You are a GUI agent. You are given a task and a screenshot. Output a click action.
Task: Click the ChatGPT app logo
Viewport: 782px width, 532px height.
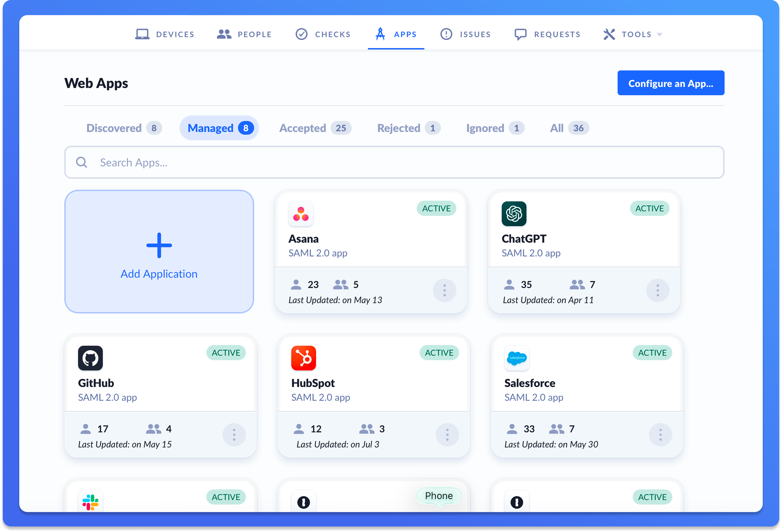[x=514, y=214]
